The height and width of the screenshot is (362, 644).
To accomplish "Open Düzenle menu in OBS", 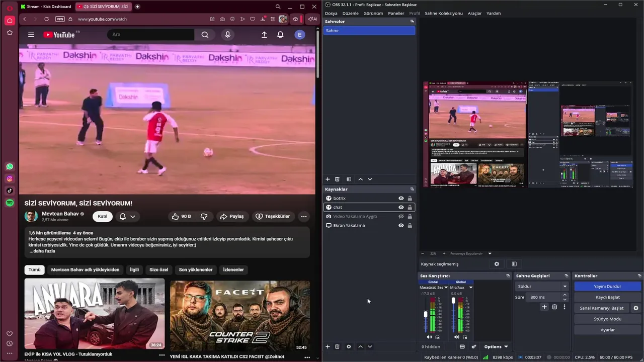I will tap(350, 13).
